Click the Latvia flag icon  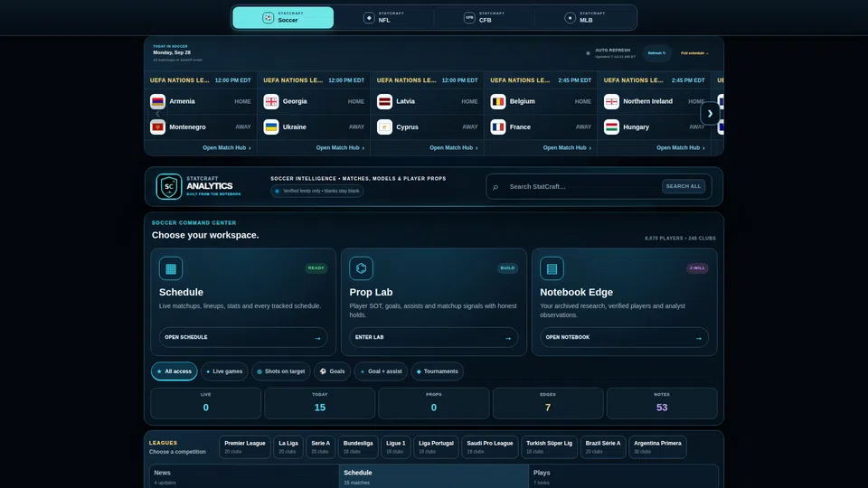coord(385,101)
